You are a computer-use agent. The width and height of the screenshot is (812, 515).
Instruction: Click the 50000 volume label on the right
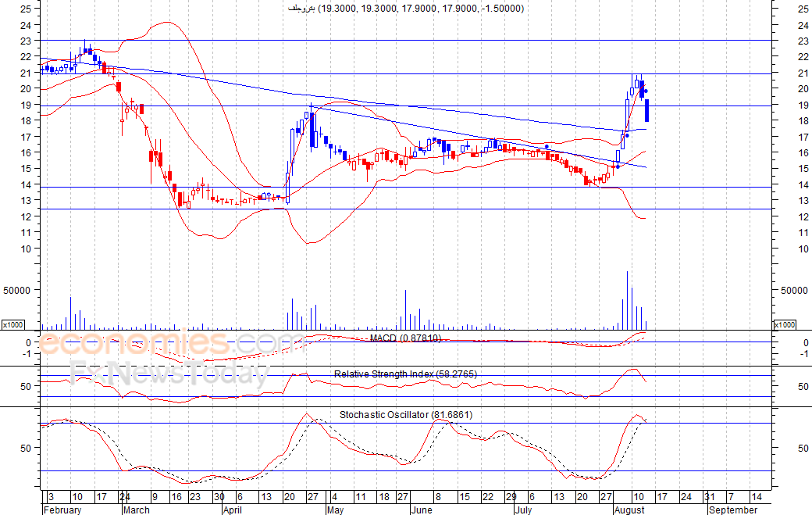793,290
